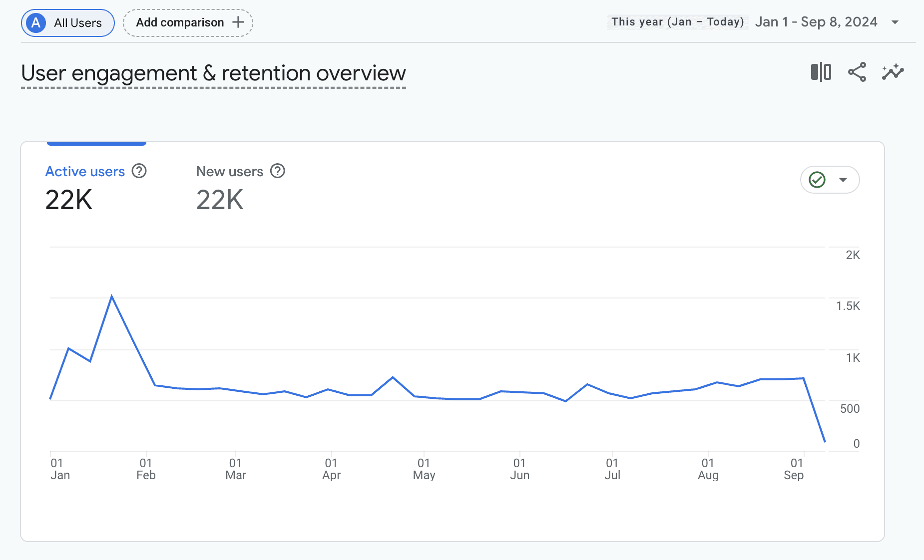Open the edit comparisons columns icon
Viewport: 924px width, 560px height.
pos(821,72)
